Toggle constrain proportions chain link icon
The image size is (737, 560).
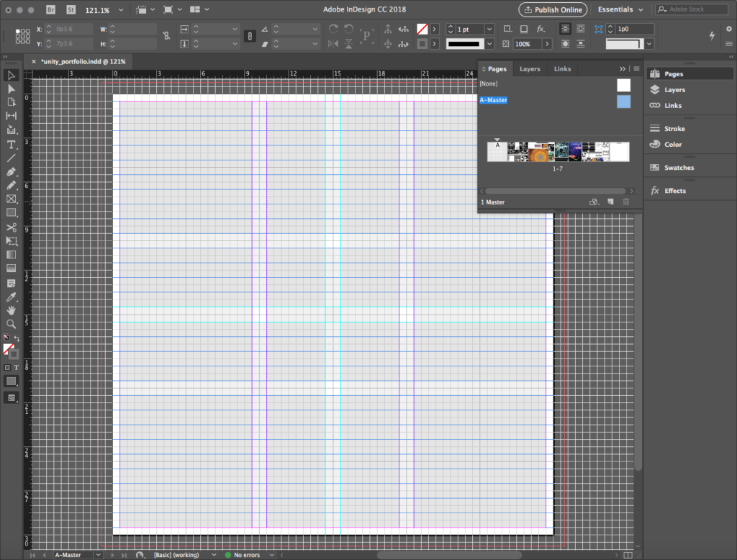click(x=167, y=36)
